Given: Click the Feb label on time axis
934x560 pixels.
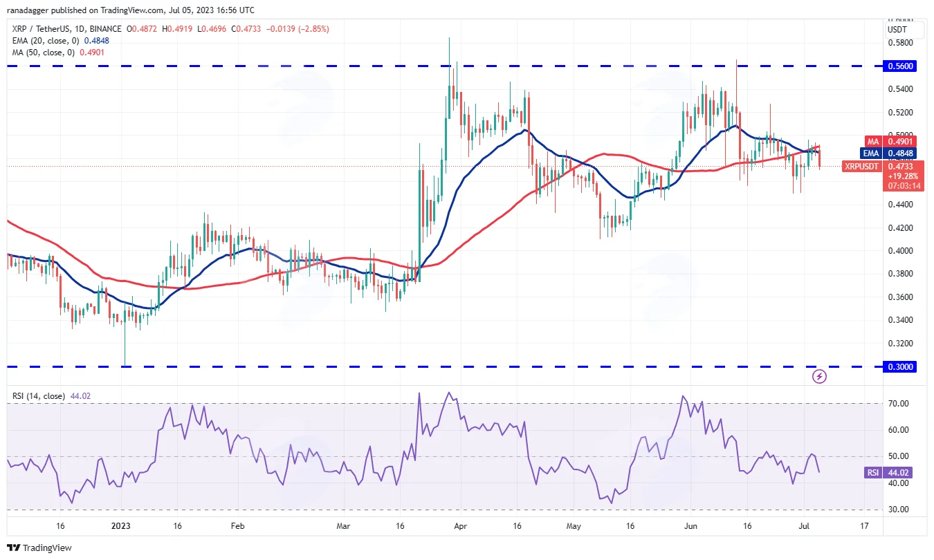Looking at the screenshot, I should (237, 526).
